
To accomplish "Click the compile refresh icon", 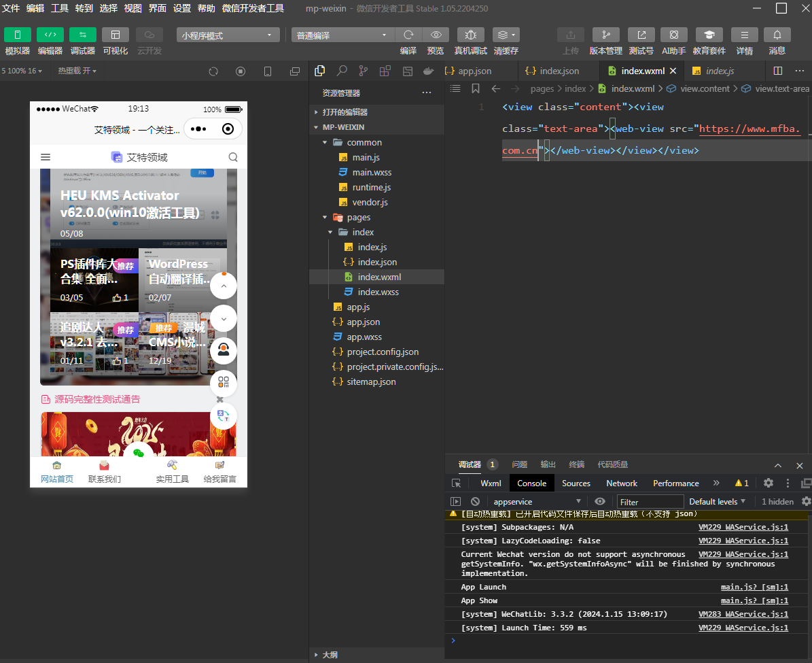I will click(408, 35).
